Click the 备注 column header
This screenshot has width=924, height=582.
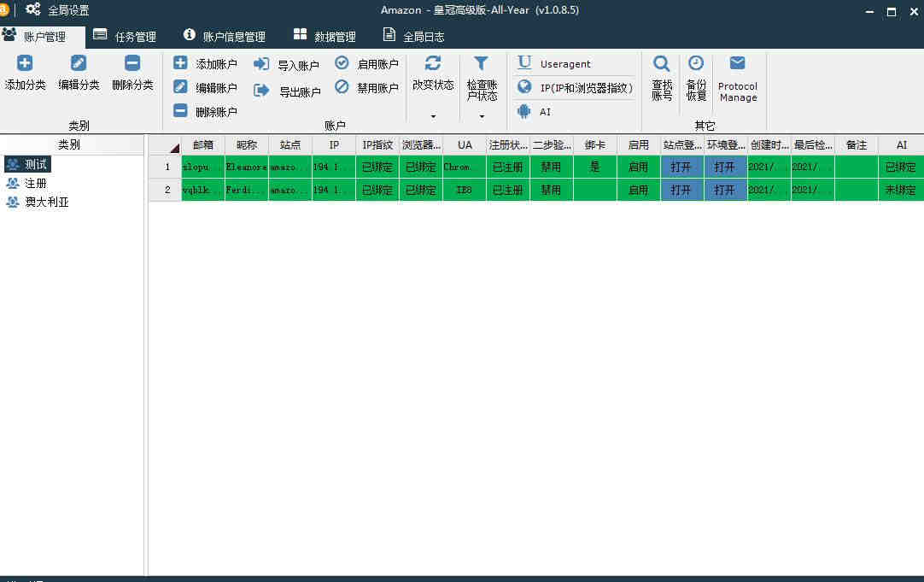click(x=857, y=145)
